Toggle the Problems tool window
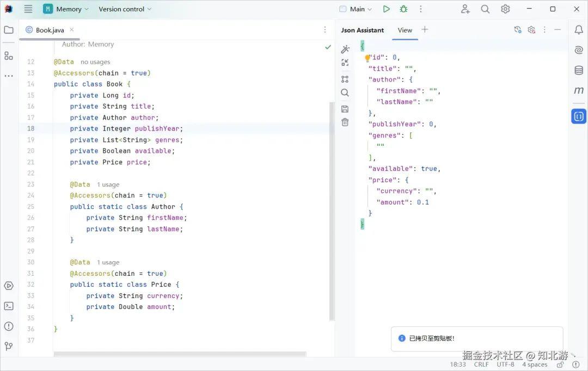Image resolution: width=588 pixels, height=371 pixels. click(x=9, y=326)
